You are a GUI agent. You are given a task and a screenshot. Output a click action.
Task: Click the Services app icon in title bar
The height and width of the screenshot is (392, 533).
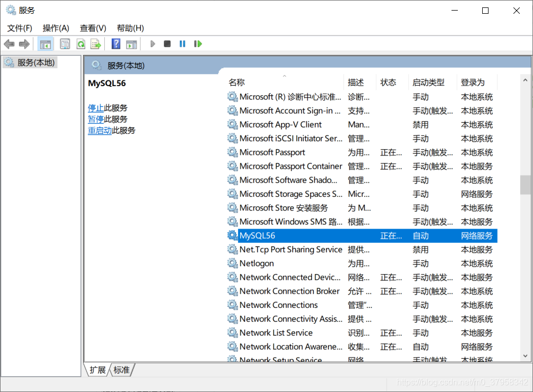(11, 10)
